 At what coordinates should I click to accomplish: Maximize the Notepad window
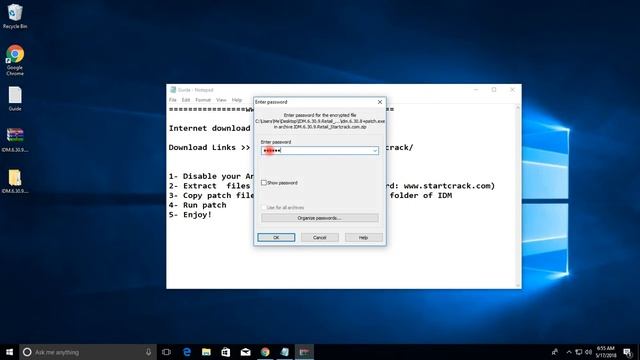(x=494, y=90)
